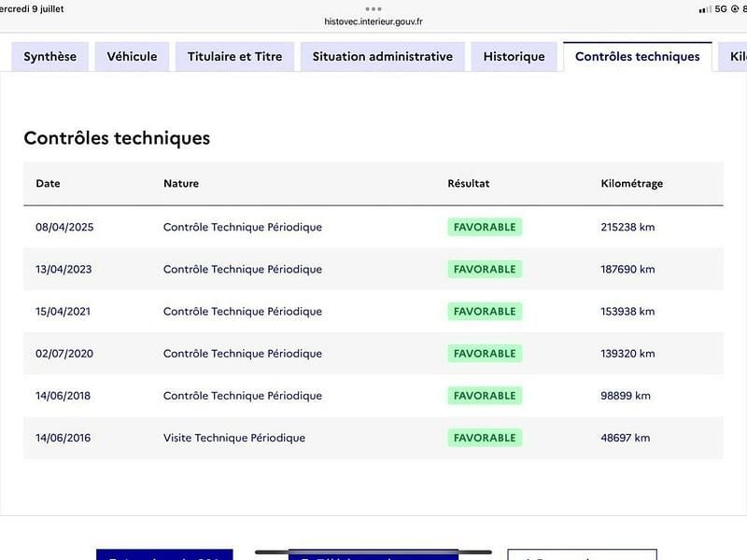Go to the Historique tab
This screenshot has height=560, width=747.
[x=514, y=57]
